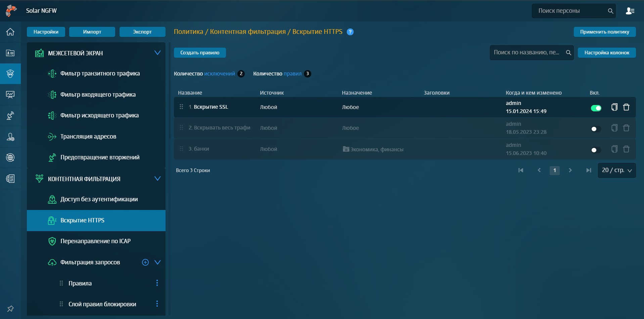Enable the Вскрывать весь трафи rule

point(596,129)
